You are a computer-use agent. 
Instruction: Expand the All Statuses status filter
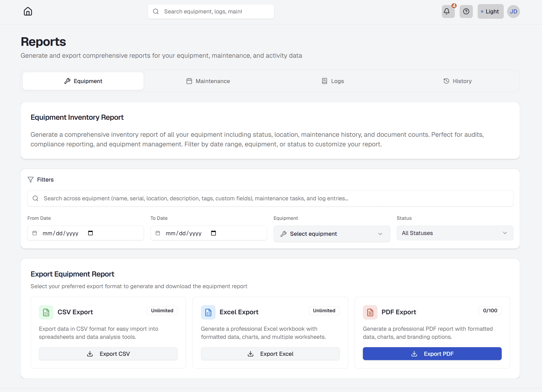tap(454, 233)
